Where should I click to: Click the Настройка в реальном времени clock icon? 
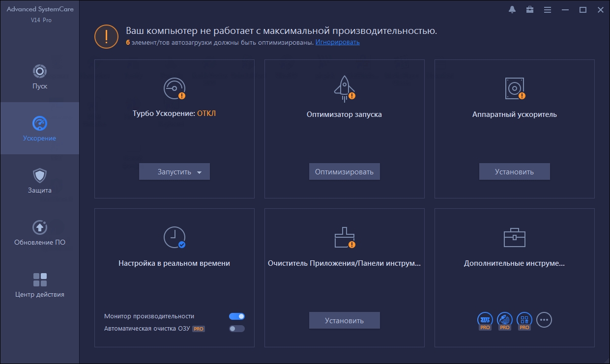pos(174,237)
